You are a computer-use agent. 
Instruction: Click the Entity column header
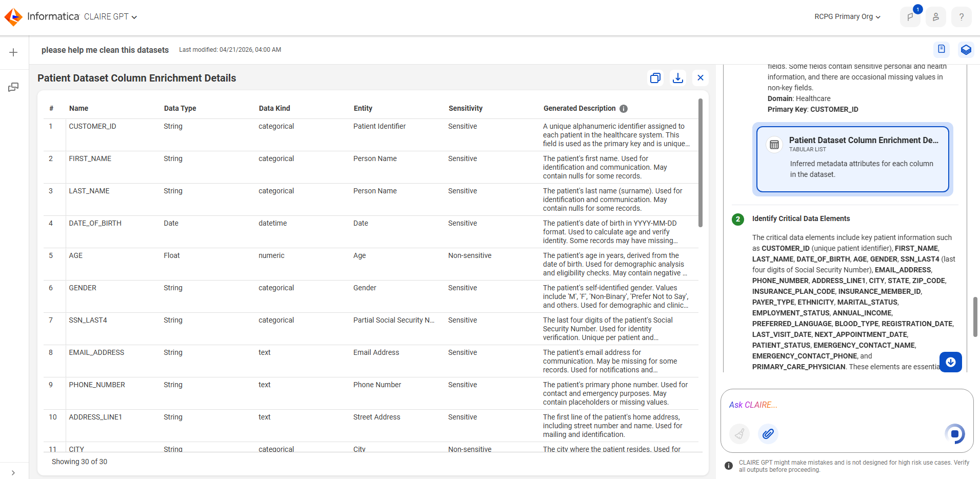tap(363, 108)
